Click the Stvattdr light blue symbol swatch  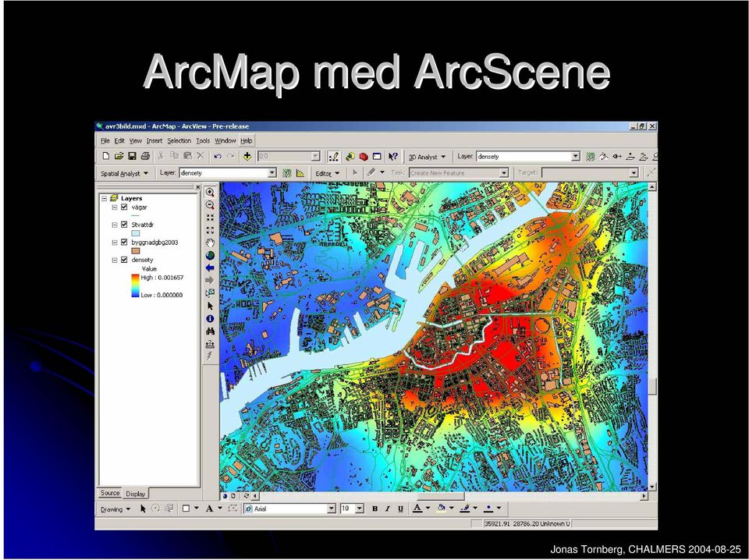click(x=136, y=233)
